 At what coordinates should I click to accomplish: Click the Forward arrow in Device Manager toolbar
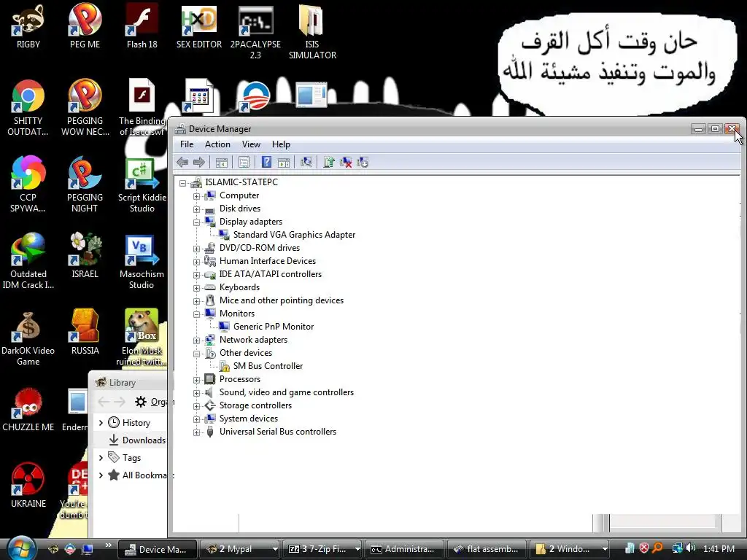point(199,163)
